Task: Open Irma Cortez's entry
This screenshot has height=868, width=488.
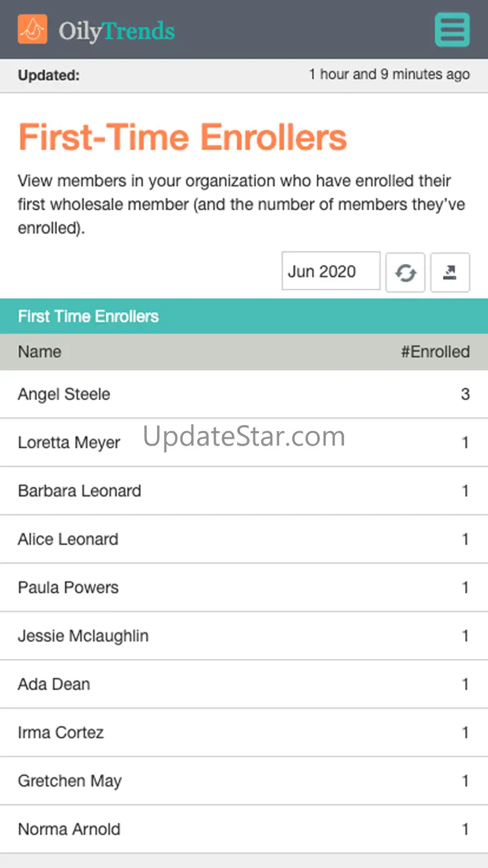Action: [61, 732]
